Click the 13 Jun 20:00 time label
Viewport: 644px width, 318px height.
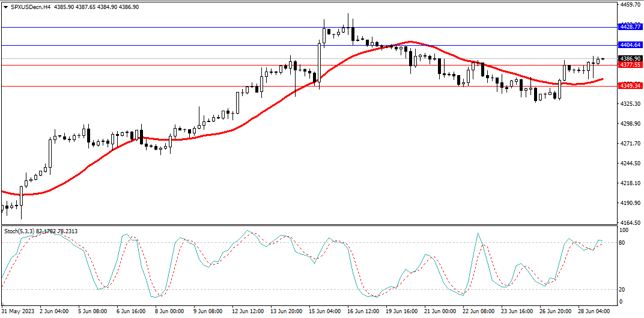(x=285, y=311)
